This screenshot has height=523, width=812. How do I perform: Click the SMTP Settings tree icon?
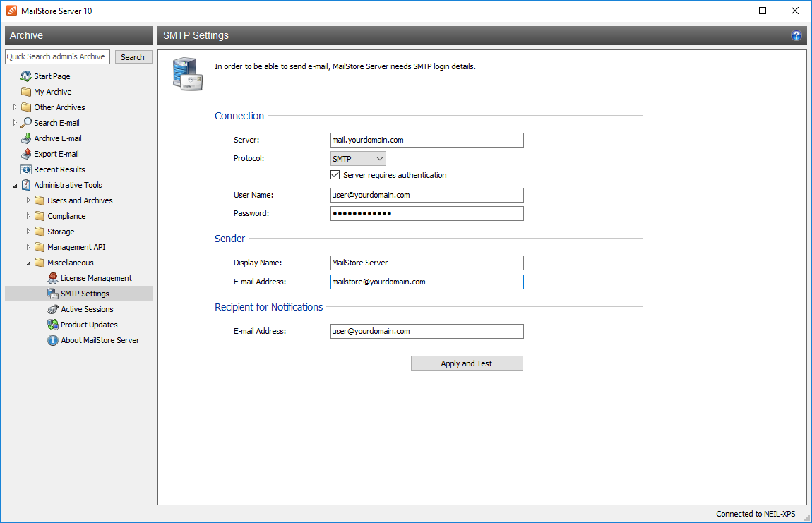pos(53,294)
